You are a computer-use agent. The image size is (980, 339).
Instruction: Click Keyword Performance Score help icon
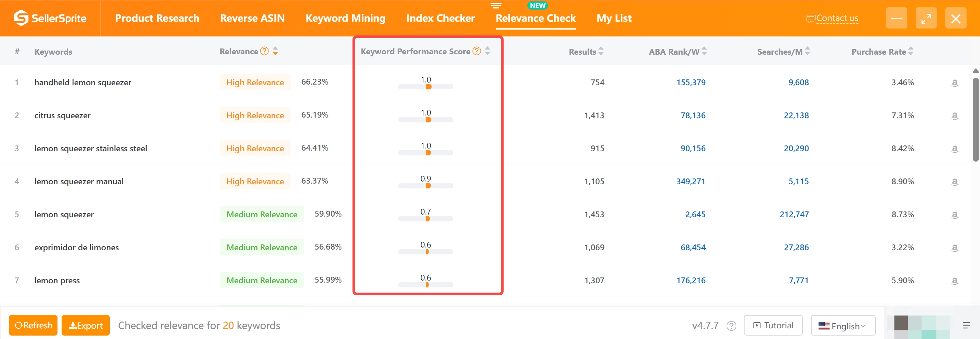pyautogui.click(x=477, y=51)
